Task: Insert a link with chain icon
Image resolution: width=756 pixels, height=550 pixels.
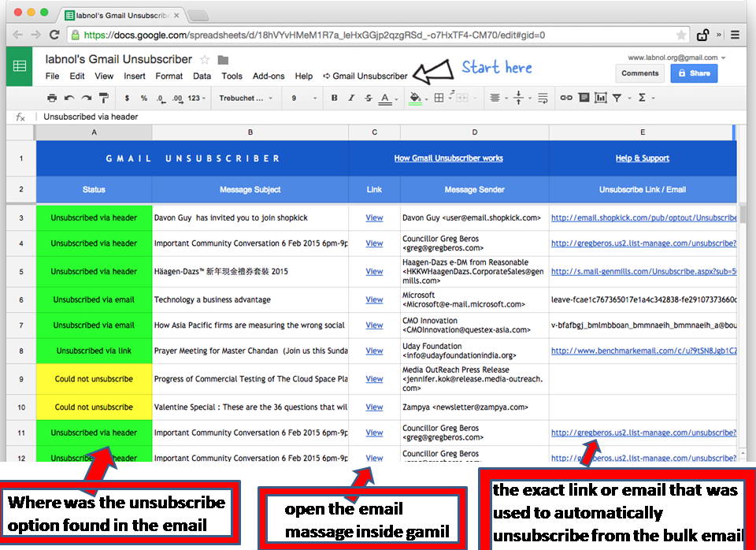Action: pyautogui.click(x=566, y=98)
